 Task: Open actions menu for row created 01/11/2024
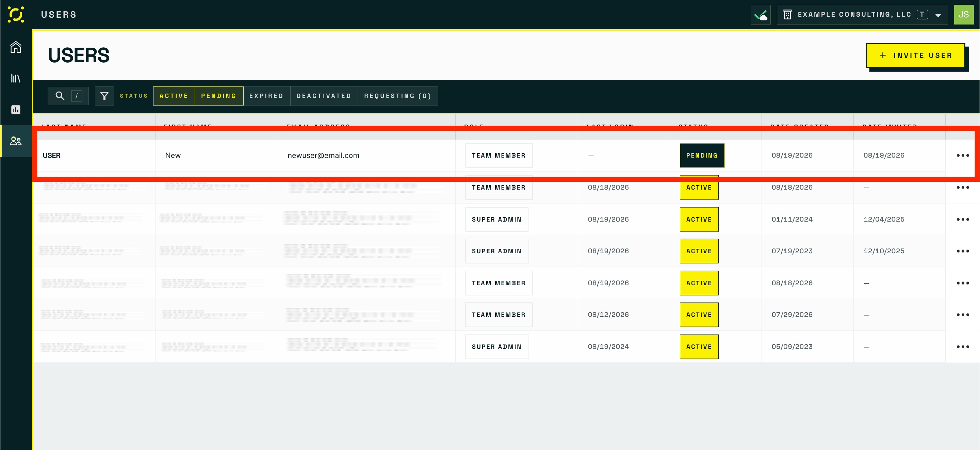(963, 219)
